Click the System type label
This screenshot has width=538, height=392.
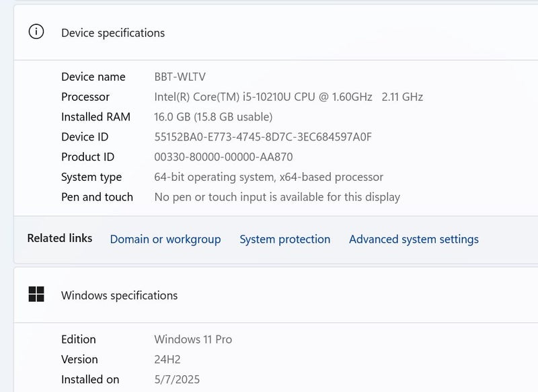(x=91, y=178)
